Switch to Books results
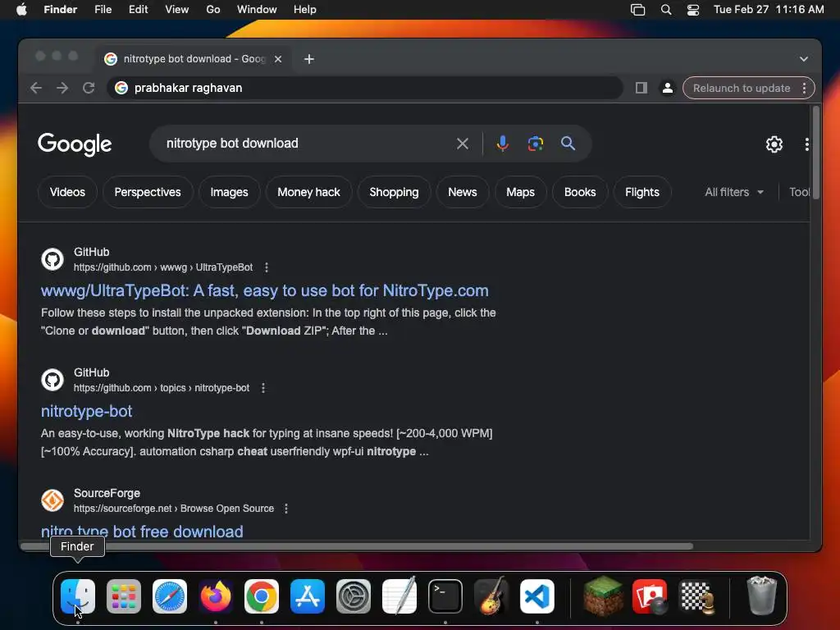The image size is (840, 630). [580, 192]
